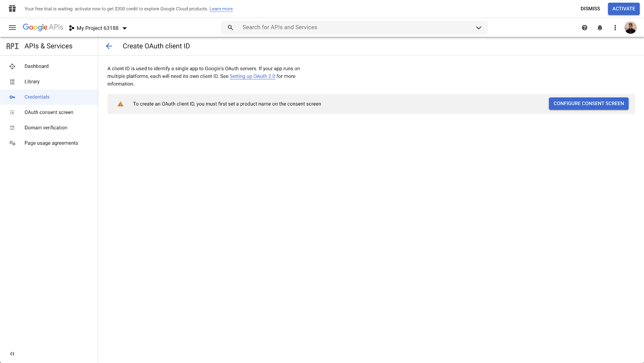Click the Google APIs logo
This screenshot has width=644, height=363.
pyautogui.click(x=43, y=27)
